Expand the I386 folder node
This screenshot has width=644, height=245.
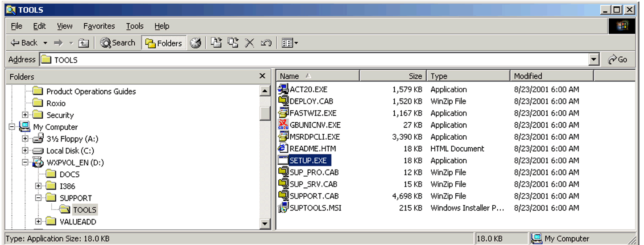pyautogui.click(x=38, y=186)
